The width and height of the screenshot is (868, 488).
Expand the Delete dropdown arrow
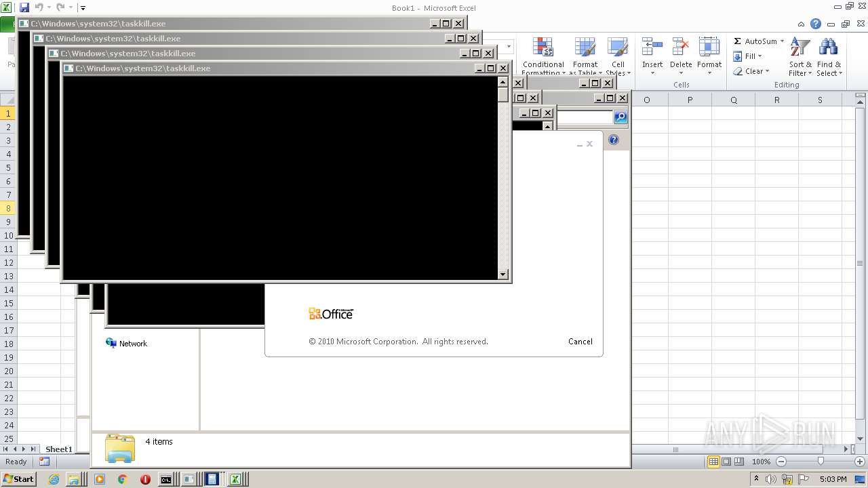(x=681, y=73)
